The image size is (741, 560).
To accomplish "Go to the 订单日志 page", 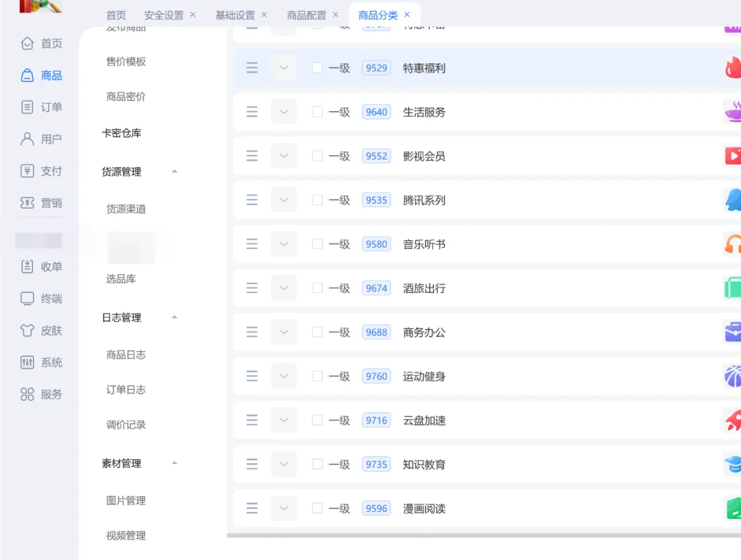I will click(x=126, y=389).
